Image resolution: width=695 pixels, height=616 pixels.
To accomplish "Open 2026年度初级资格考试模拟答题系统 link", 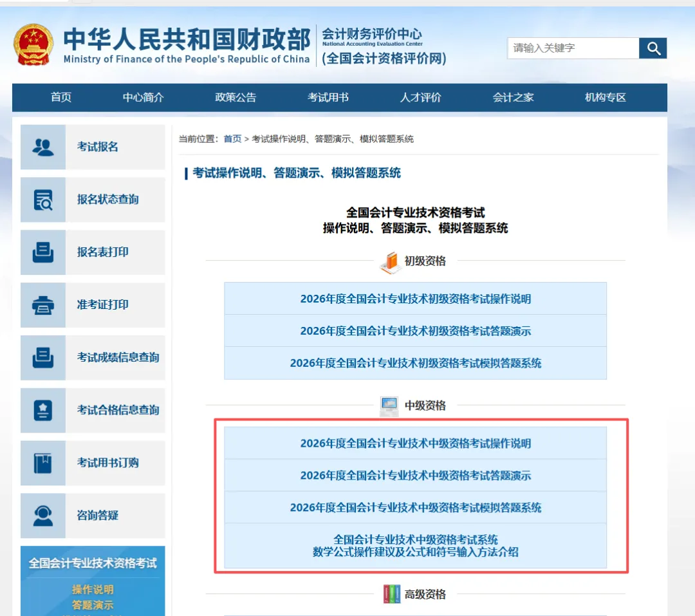I will [x=415, y=363].
